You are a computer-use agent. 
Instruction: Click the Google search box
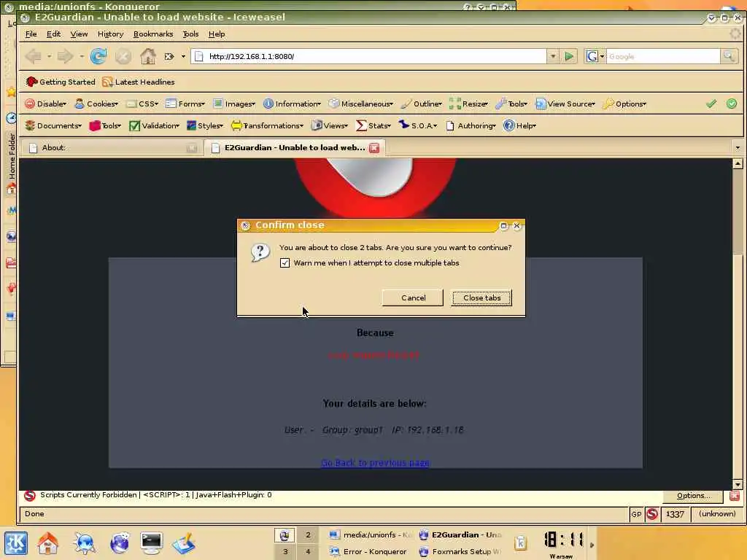pos(662,56)
